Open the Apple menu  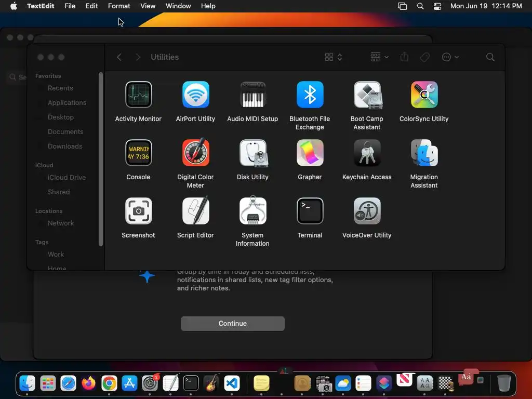pos(14,6)
